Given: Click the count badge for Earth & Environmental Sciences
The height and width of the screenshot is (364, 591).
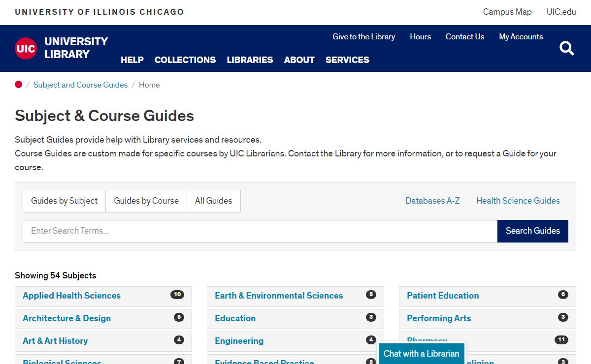Looking at the screenshot, I should pyautogui.click(x=371, y=295).
